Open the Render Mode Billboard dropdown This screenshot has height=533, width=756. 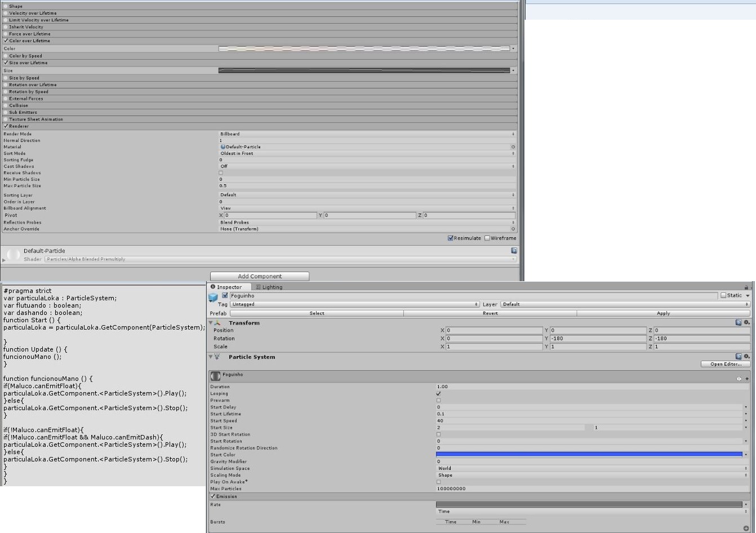pyautogui.click(x=367, y=134)
